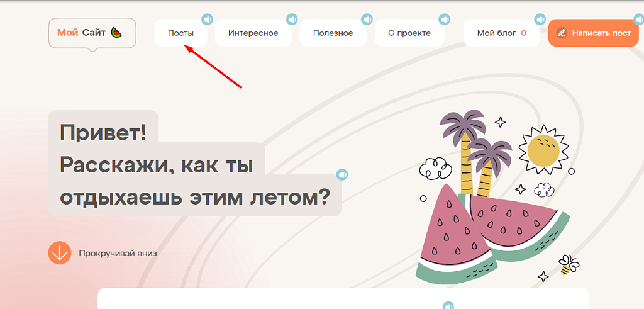The image size is (644, 309).
Task: Click speaker icon on the bottom white card
Action: coord(448,306)
